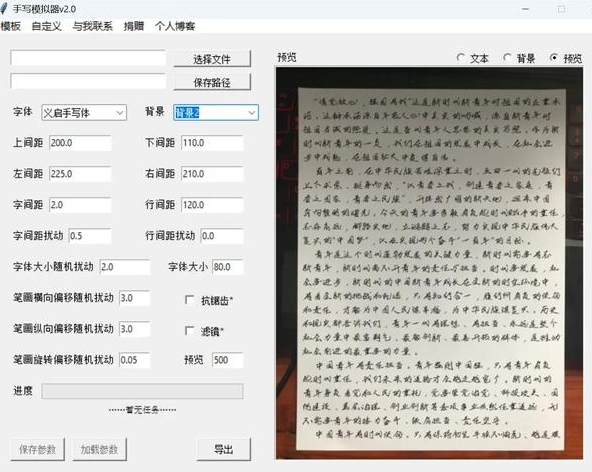This screenshot has width=592, height=472.
Task: Click the 行间距 value field
Action: (212, 205)
